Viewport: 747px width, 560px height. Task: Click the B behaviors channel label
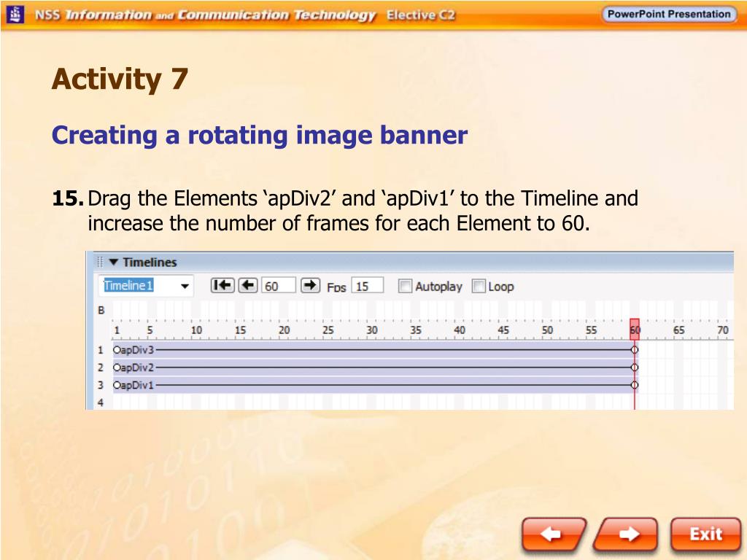[x=101, y=311]
